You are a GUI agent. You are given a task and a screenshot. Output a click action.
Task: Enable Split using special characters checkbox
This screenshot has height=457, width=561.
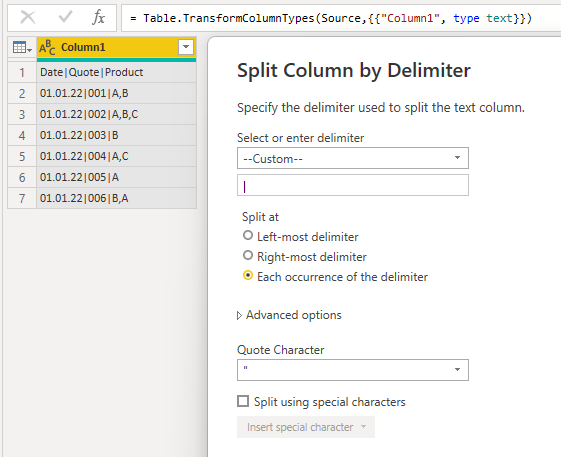coord(243,401)
